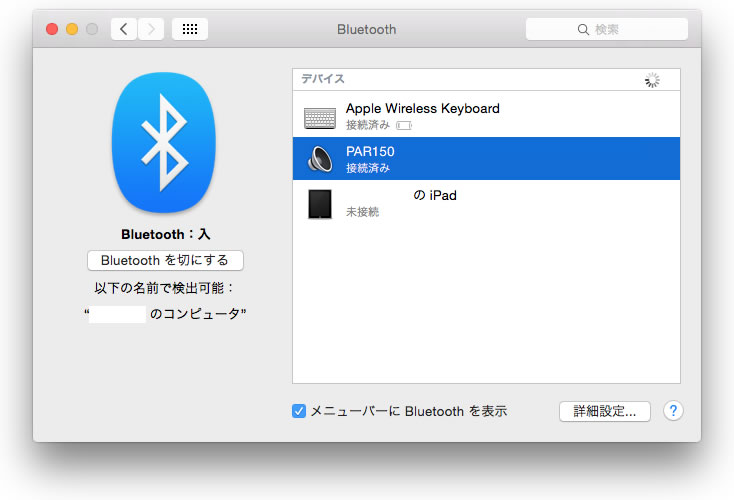Click the iPad device icon

pyautogui.click(x=320, y=204)
